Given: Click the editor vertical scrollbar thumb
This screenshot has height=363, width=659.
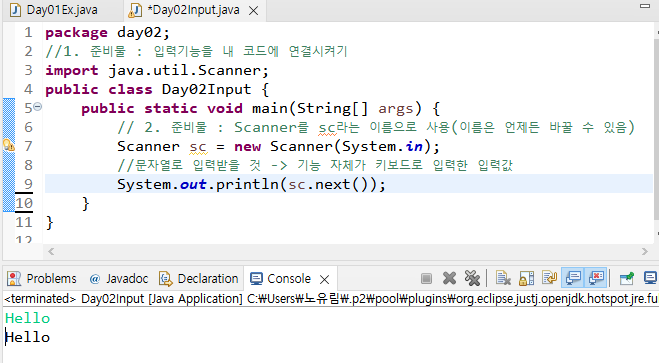Looking at the screenshot, I should pos(656,128).
